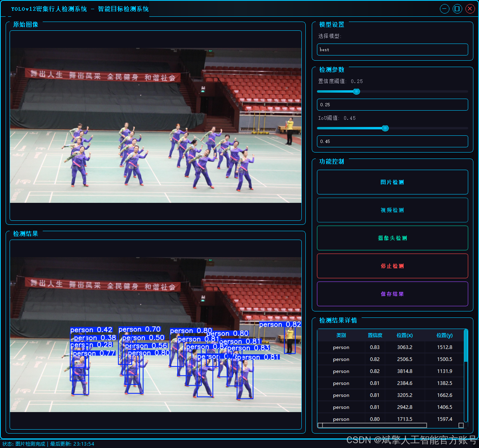Select the cell with y position 1512.8
Image resolution: width=479 pixels, height=448 pixels.
pos(445,347)
